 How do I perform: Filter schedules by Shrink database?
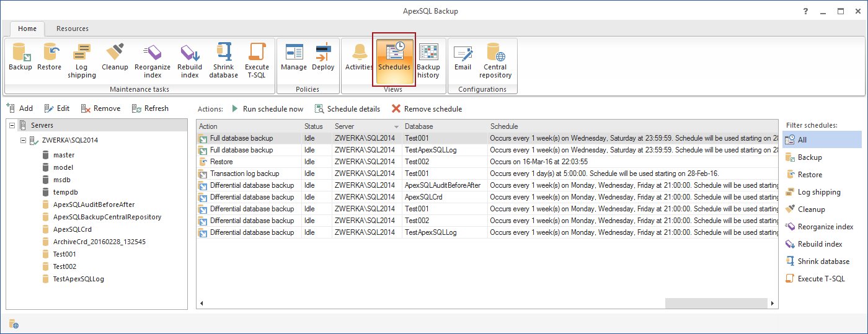pyautogui.click(x=822, y=261)
